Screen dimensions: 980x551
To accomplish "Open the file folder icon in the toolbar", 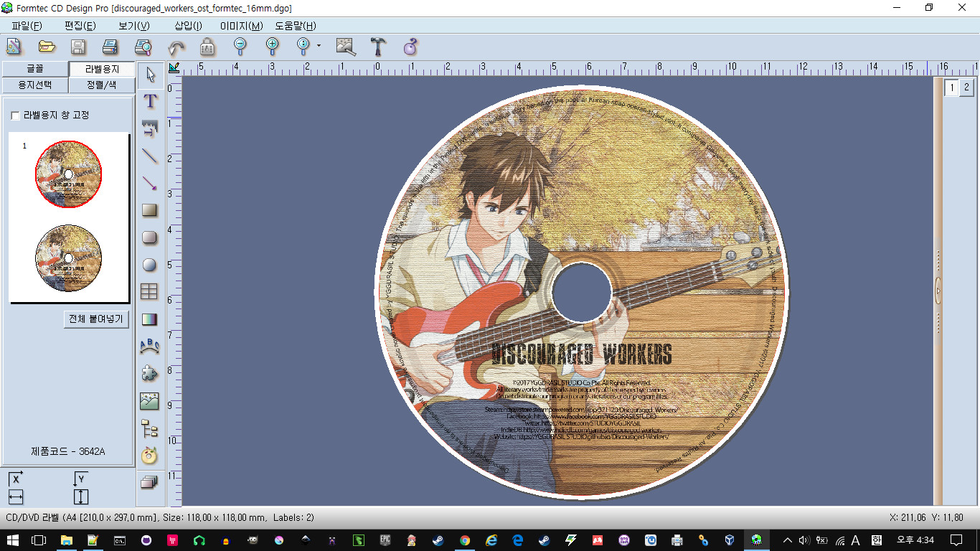I will [x=47, y=47].
